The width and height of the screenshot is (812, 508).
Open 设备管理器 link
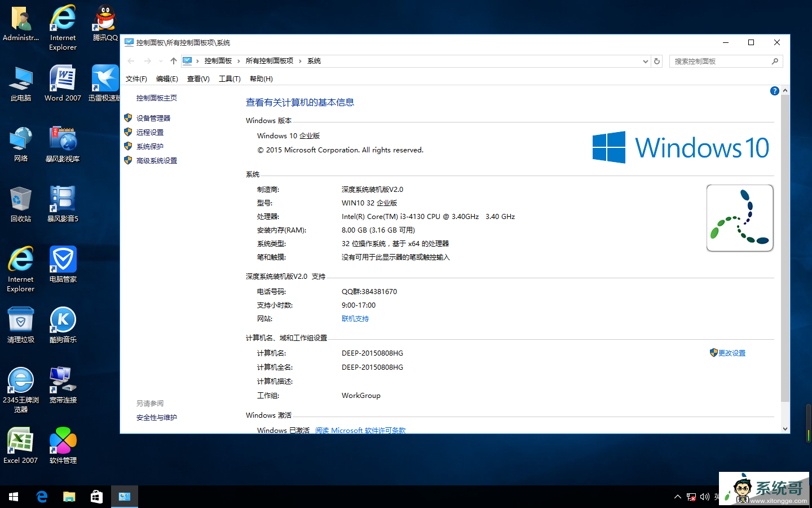153,119
